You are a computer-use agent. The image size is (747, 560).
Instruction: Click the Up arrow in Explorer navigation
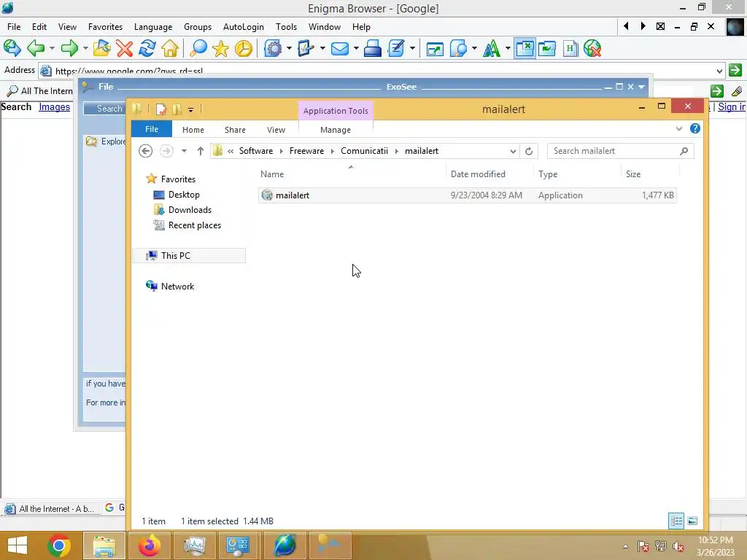pyautogui.click(x=201, y=151)
